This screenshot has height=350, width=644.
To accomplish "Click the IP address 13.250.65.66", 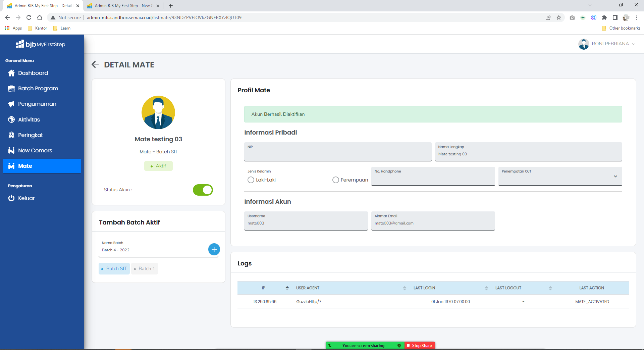I will coord(265,302).
